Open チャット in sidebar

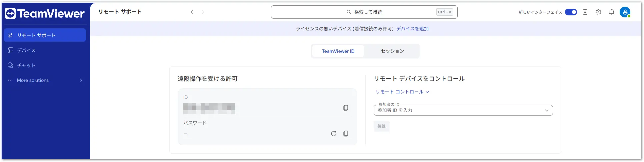tap(45, 65)
